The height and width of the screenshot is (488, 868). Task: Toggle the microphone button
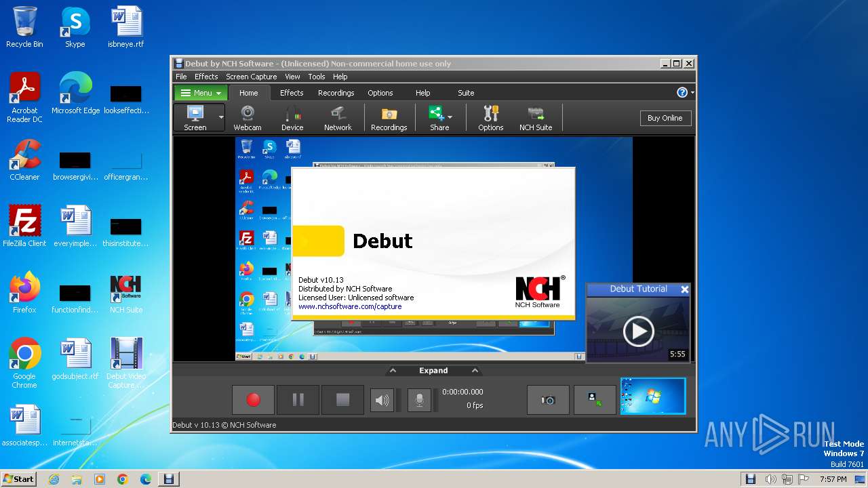click(x=419, y=401)
